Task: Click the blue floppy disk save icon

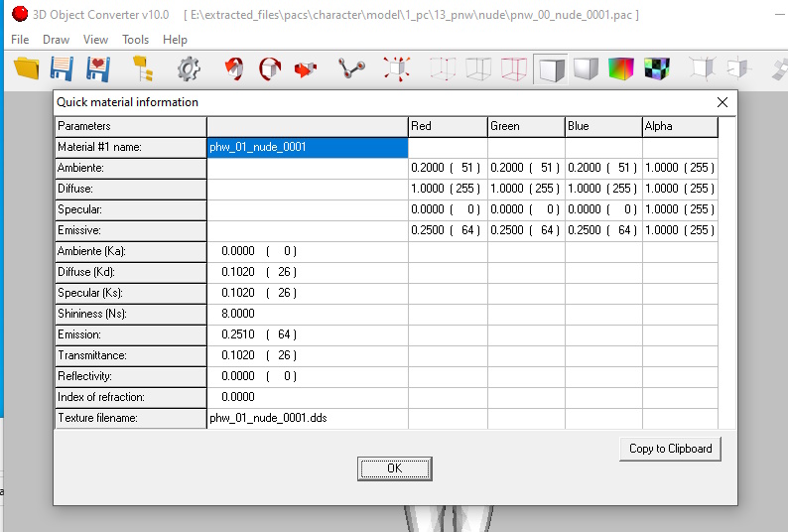Action: tap(62, 68)
